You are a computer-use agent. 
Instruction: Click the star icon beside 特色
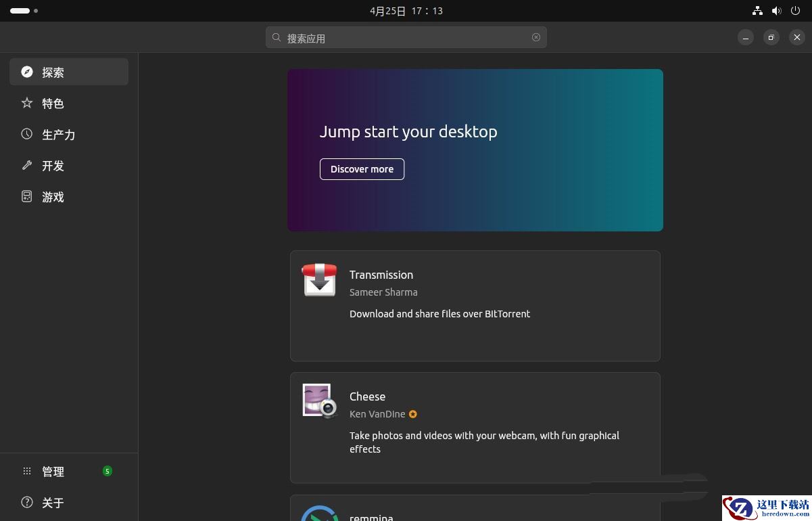[27, 103]
